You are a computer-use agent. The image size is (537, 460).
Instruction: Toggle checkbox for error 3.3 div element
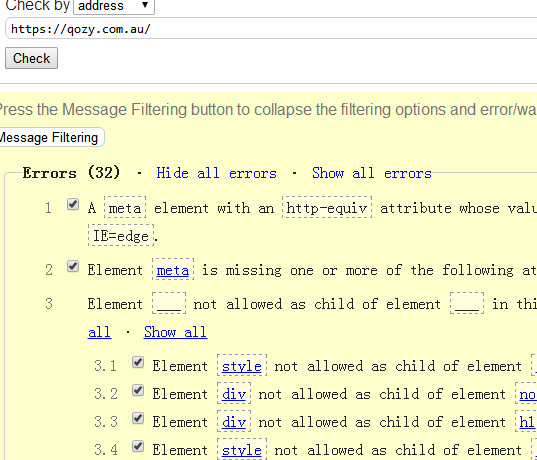coord(138,418)
